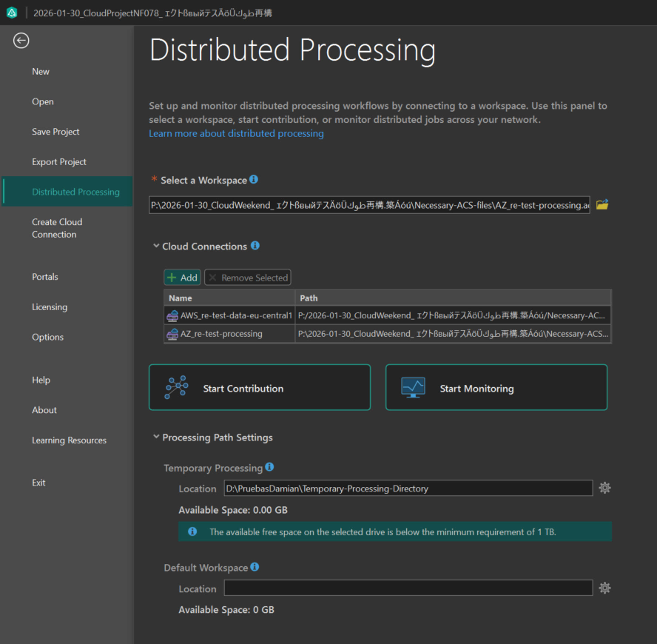Click info icon next to Temporary Processing
This screenshot has height=644, width=657.
pos(269,467)
